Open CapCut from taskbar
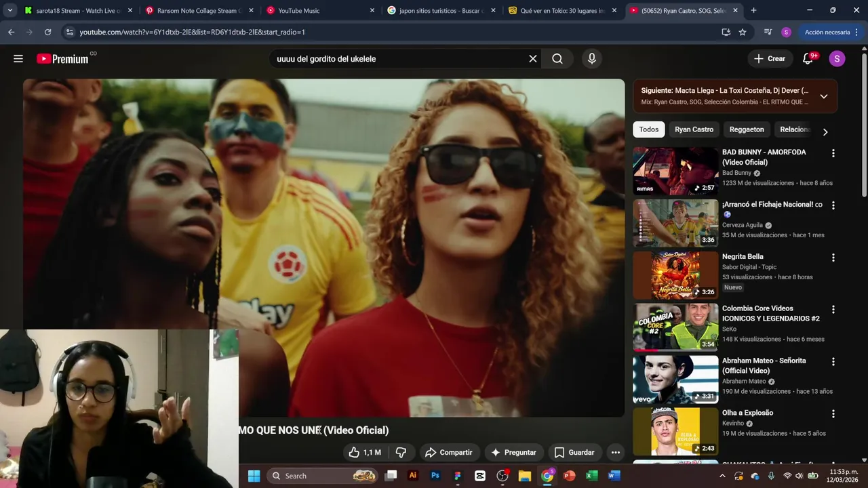The image size is (868, 488). pos(480,476)
